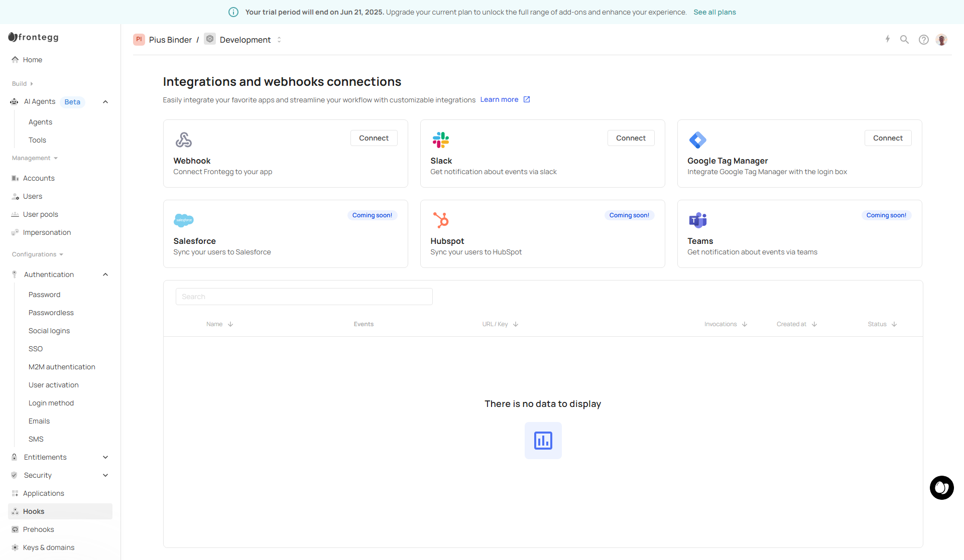
Task: Sort table by Name column
Action: click(x=220, y=324)
